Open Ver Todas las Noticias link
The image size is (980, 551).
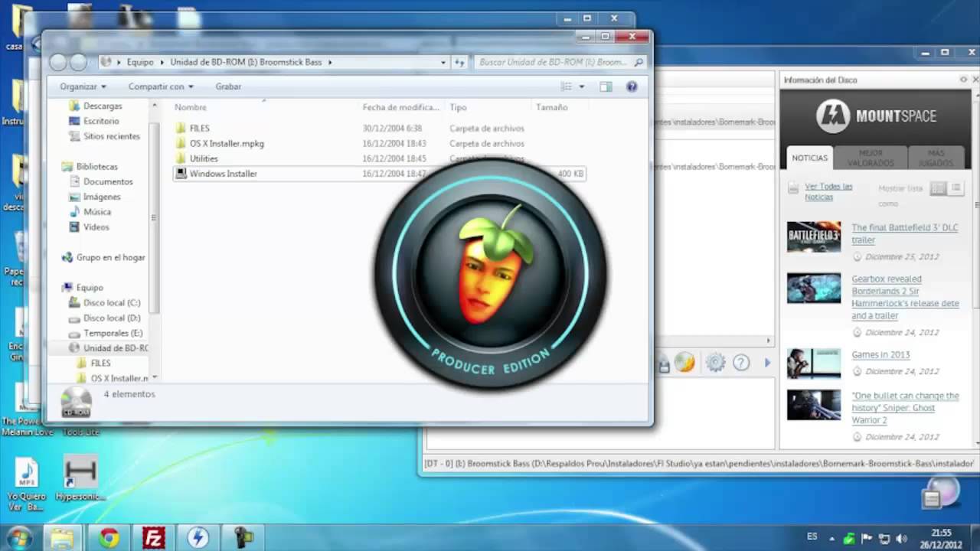(828, 191)
